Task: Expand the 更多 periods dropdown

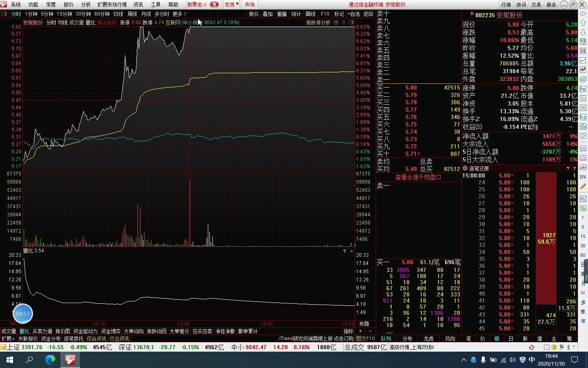Action: click(179, 14)
